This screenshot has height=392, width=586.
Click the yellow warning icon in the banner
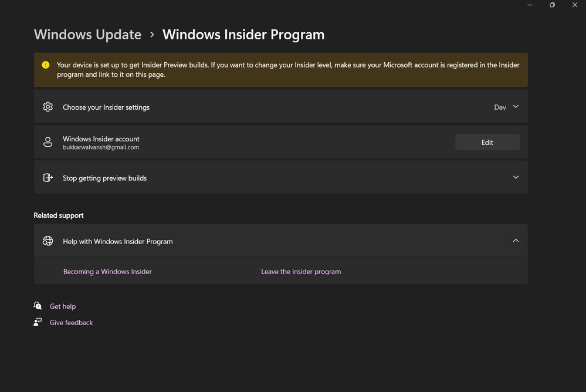click(x=46, y=65)
